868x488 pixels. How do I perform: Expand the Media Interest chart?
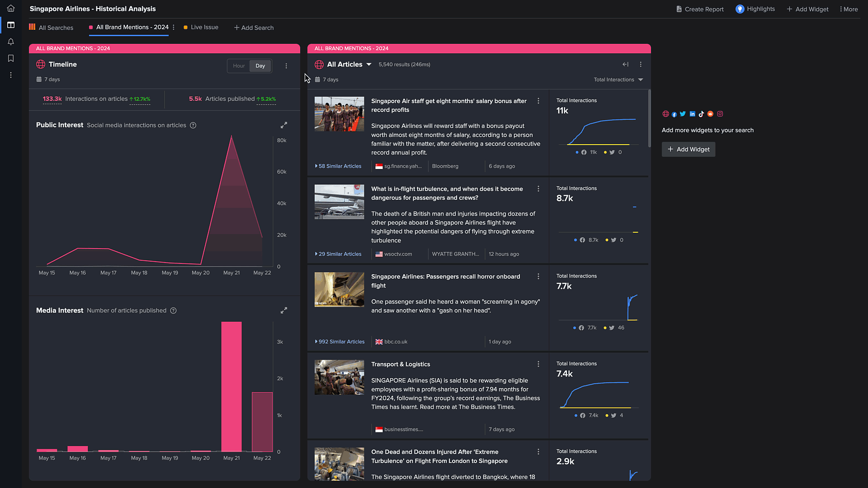click(x=284, y=310)
